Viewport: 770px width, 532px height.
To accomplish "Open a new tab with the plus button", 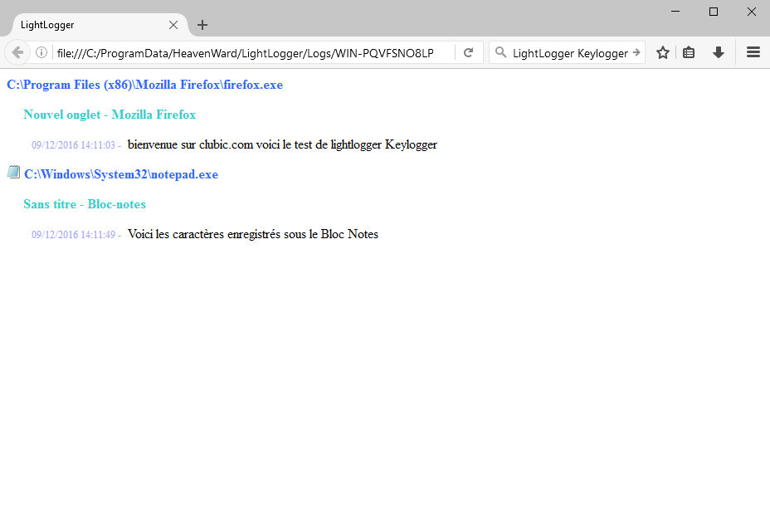I will pyautogui.click(x=202, y=25).
